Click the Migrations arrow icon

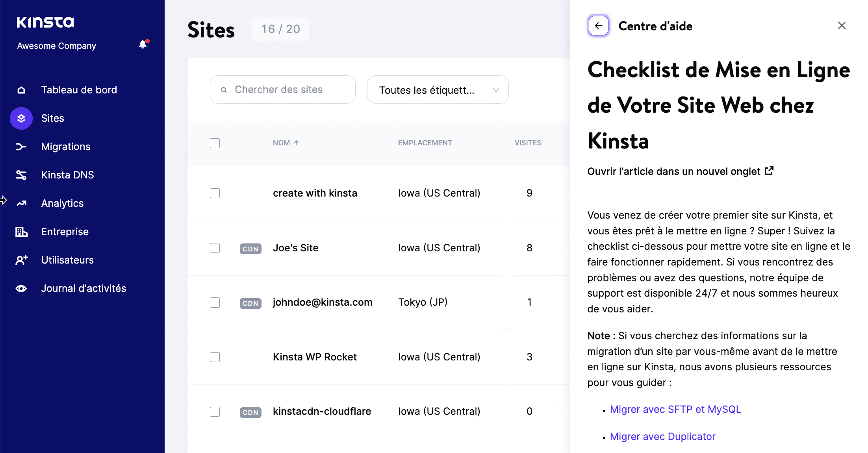[x=21, y=147]
